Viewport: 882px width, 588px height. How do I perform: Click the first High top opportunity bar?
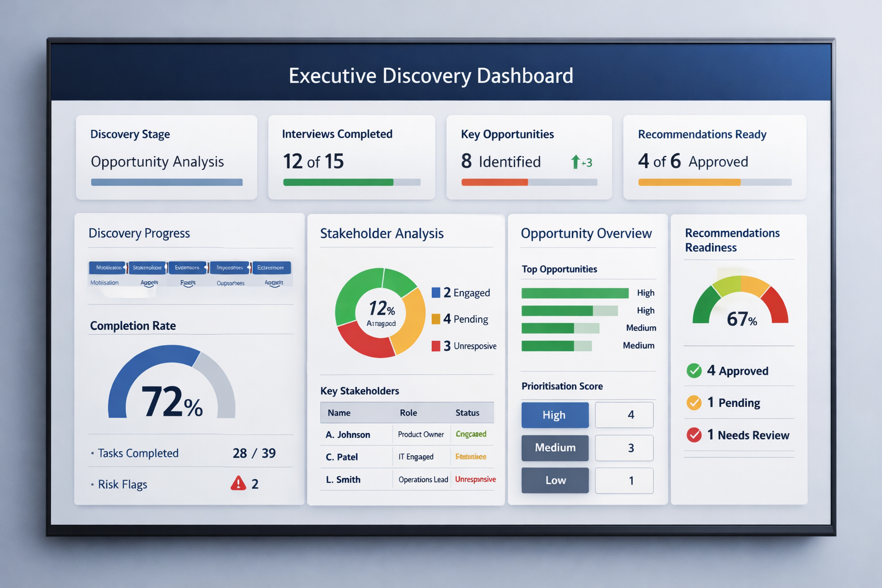coord(575,293)
